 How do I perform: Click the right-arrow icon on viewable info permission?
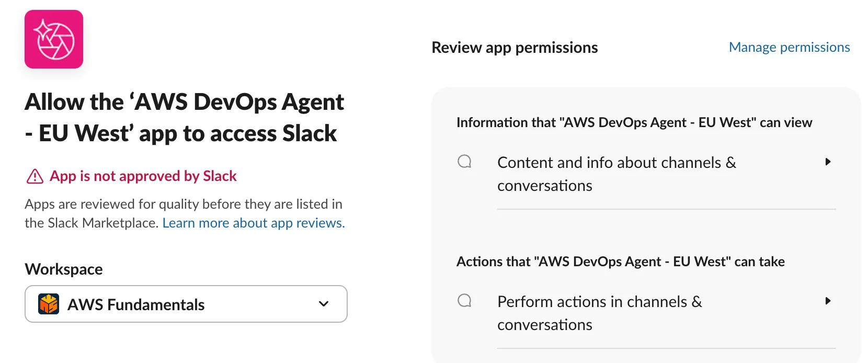point(828,162)
